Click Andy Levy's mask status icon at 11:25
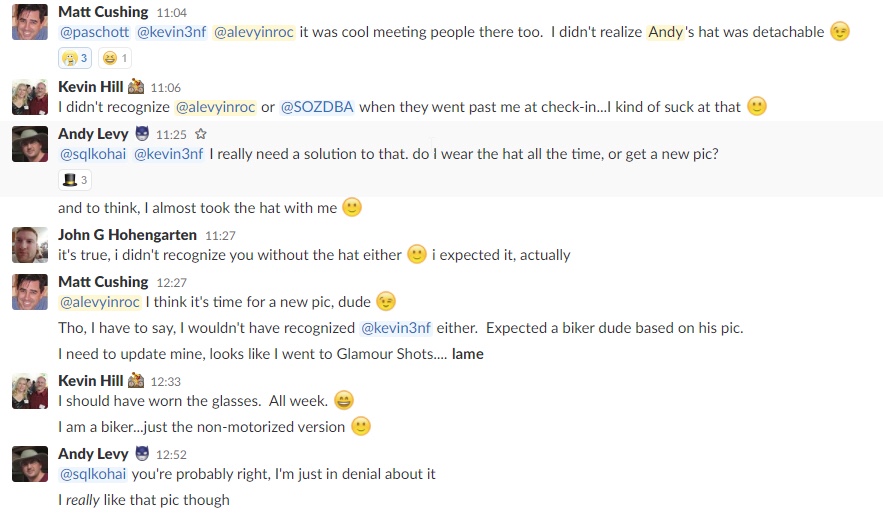The height and width of the screenshot is (514, 883). coord(142,133)
